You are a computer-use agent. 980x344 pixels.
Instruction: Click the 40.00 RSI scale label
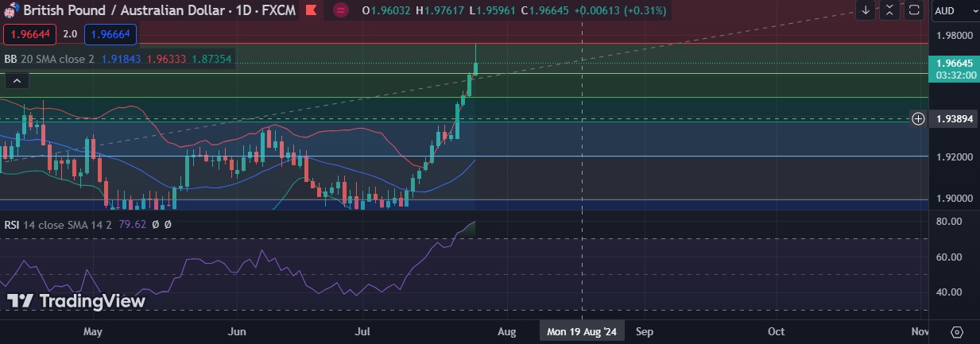click(x=950, y=292)
